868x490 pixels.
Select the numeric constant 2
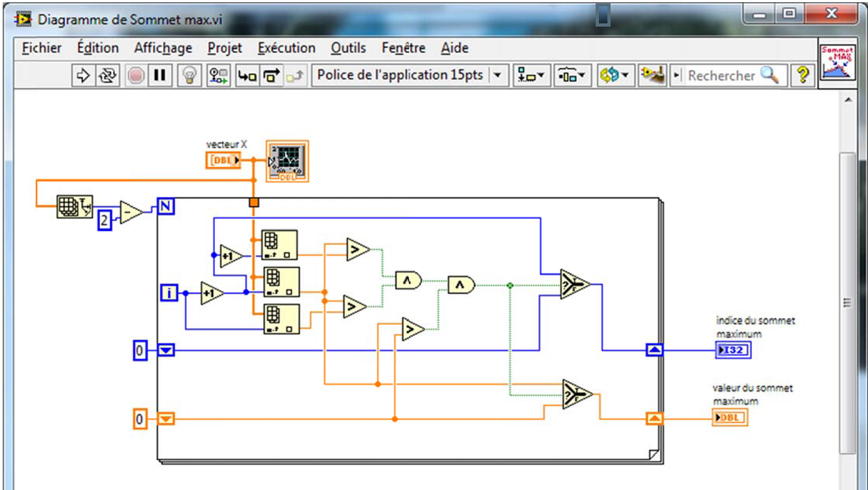point(105,220)
